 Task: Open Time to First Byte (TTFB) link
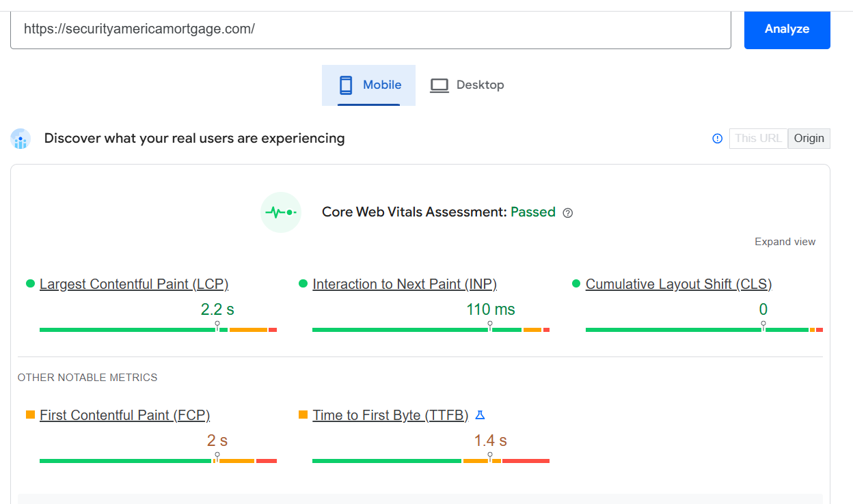coord(390,415)
